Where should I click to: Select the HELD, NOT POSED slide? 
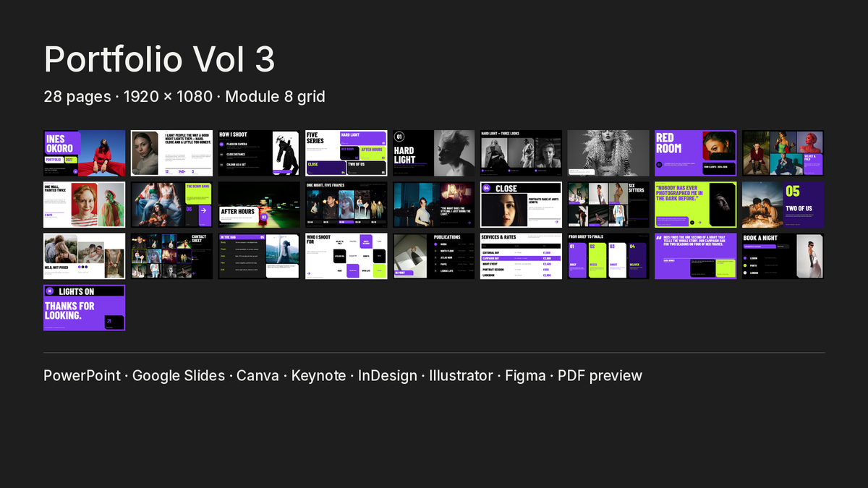pyautogui.click(x=84, y=256)
